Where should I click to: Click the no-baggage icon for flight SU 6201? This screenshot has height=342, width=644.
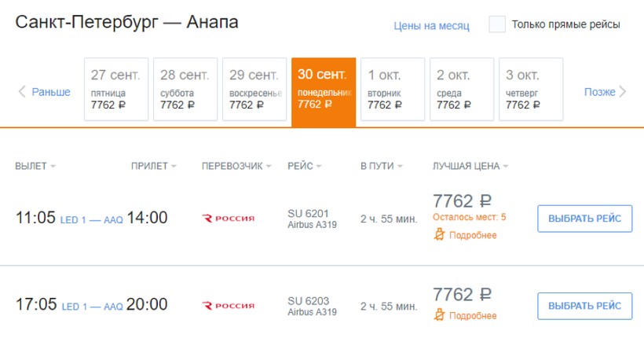[x=440, y=235]
